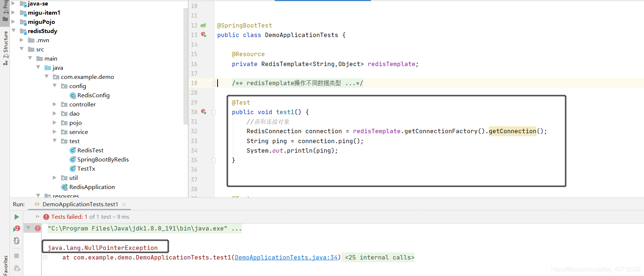This screenshot has height=276, width=644.
Task: Open the Structure tool window tab
Action: tap(5, 48)
